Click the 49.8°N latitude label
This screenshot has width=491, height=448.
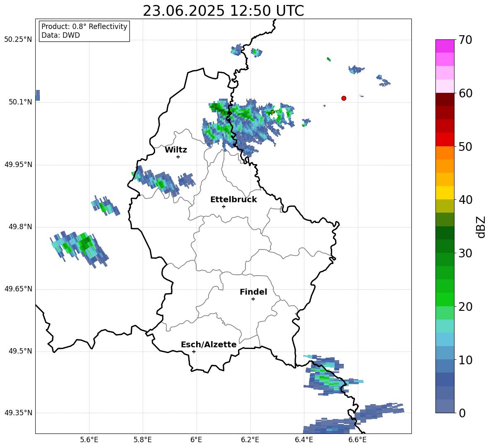click(20, 227)
